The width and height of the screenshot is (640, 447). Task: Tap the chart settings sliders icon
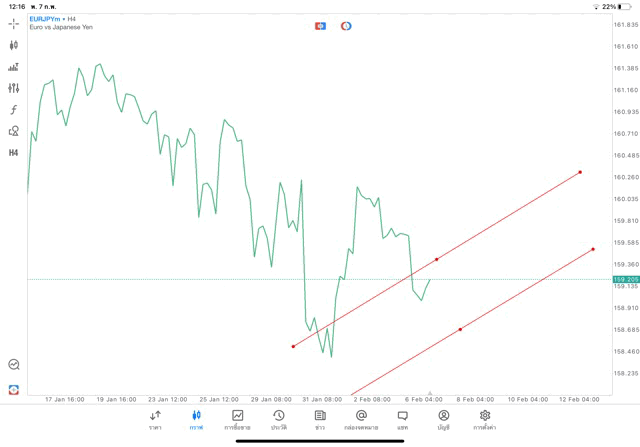coord(14,88)
